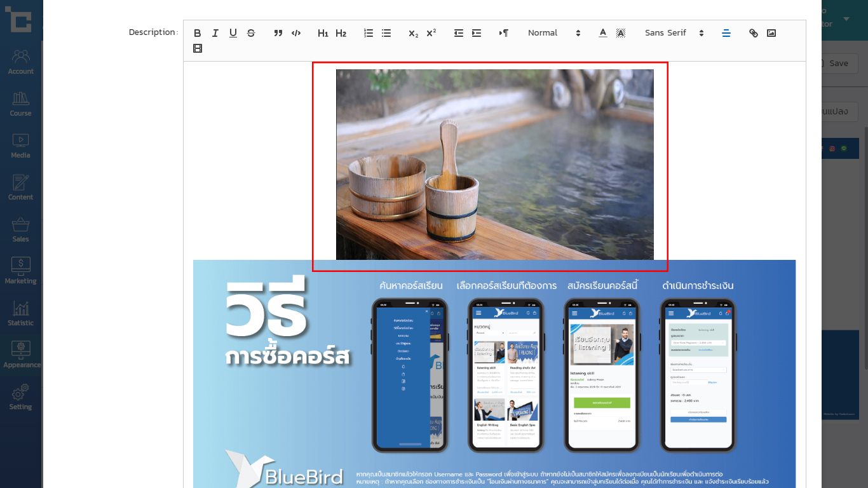Image resolution: width=868 pixels, height=488 pixels.
Task: Click the insert image icon
Action: (771, 33)
